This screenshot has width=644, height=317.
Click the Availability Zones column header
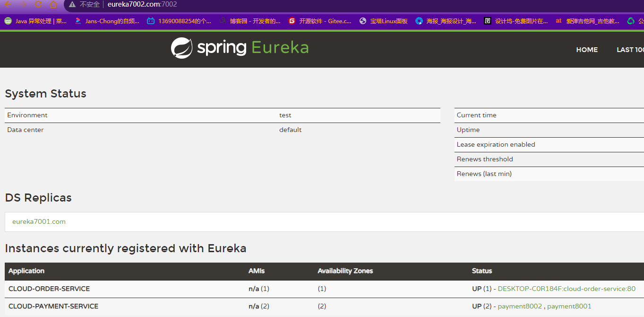point(345,271)
